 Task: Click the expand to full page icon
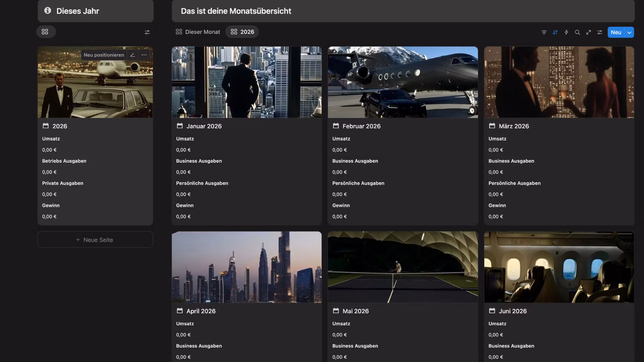coord(588,32)
